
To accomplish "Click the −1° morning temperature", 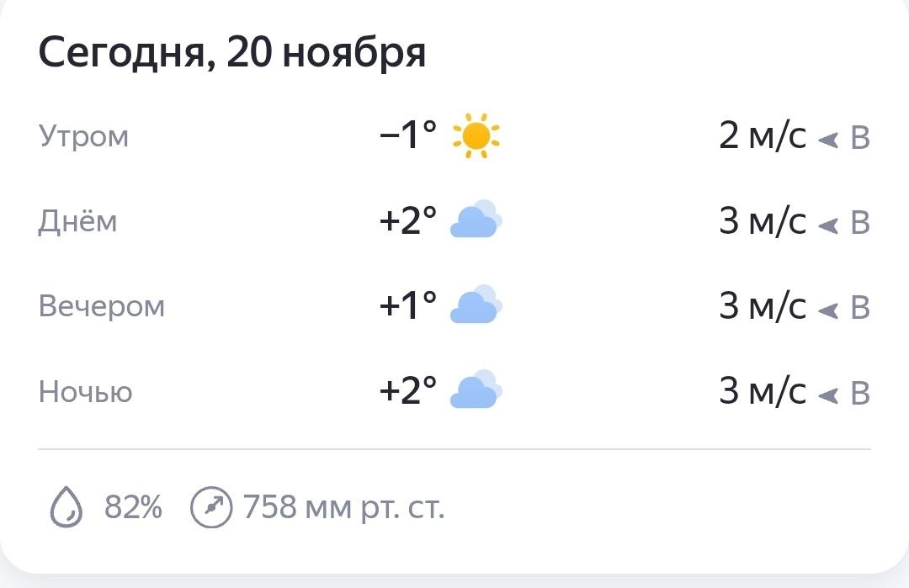I will coord(409,135).
